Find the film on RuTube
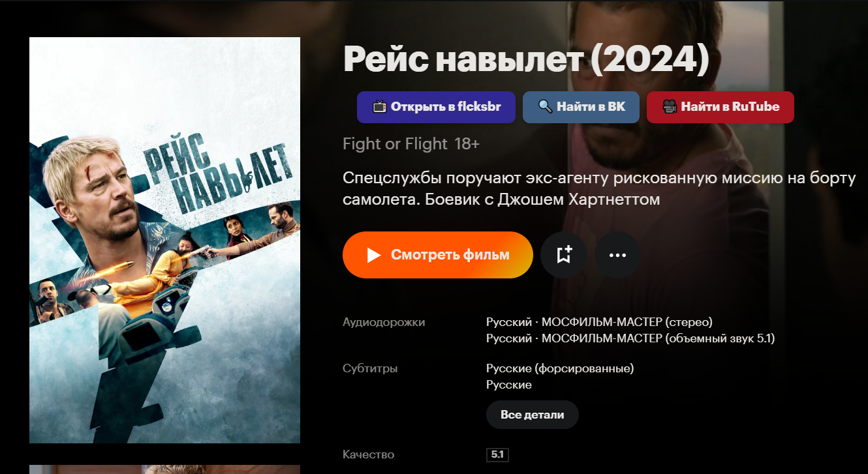 [721, 107]
